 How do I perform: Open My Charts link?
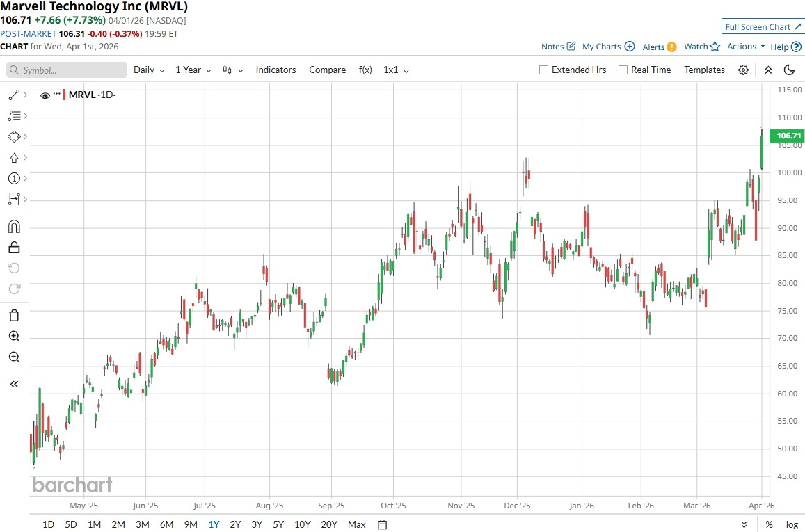[x=608, y=46]
